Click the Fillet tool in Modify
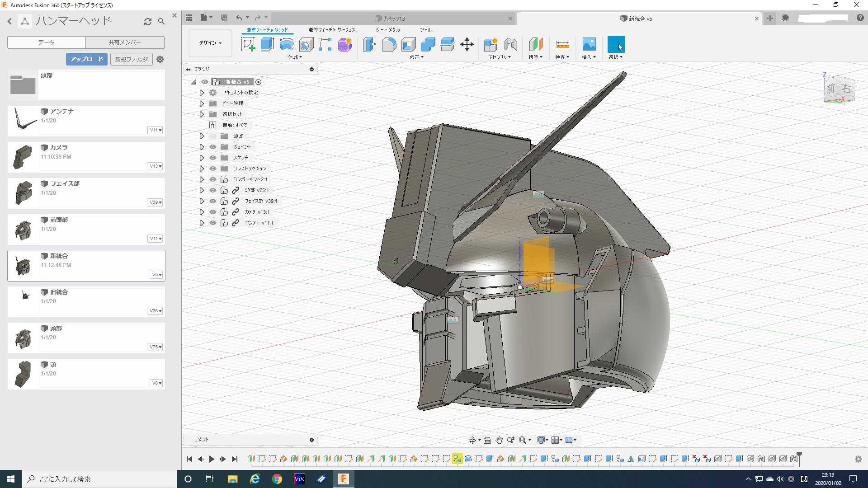The width and height of the screenshot is (868, 488). (x=389, y=44)
